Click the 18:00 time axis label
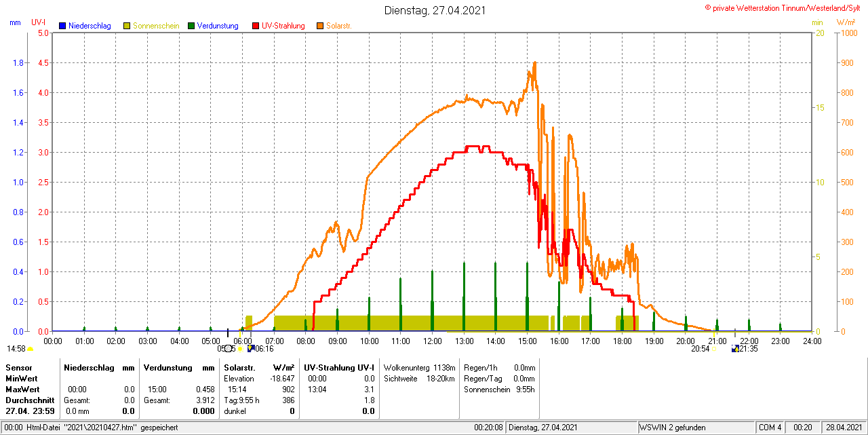Image resolution: width=868 pixels, height=435 pixels. (x=622, y=341)
